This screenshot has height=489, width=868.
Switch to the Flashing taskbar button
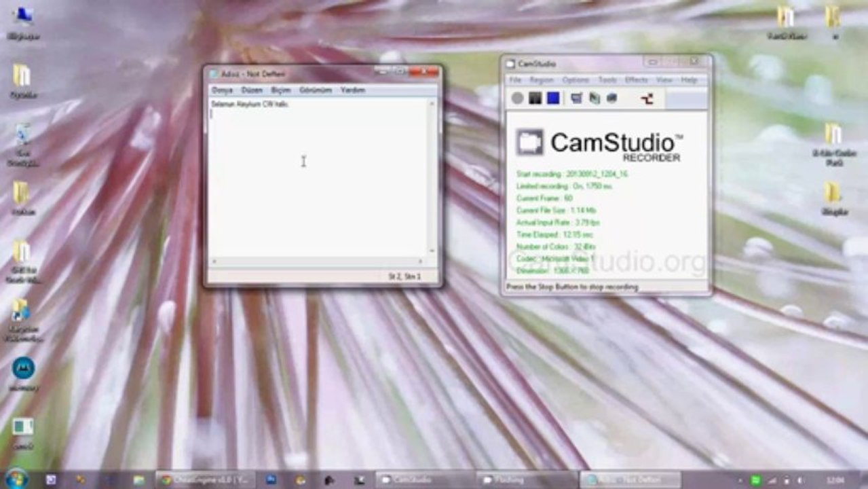tap(527, 479)
